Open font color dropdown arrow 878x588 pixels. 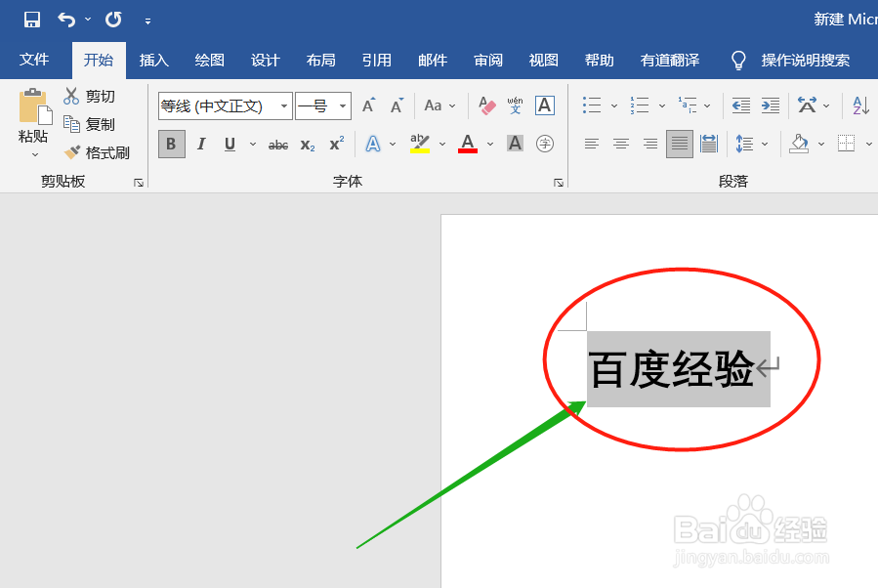coord(490,144)
